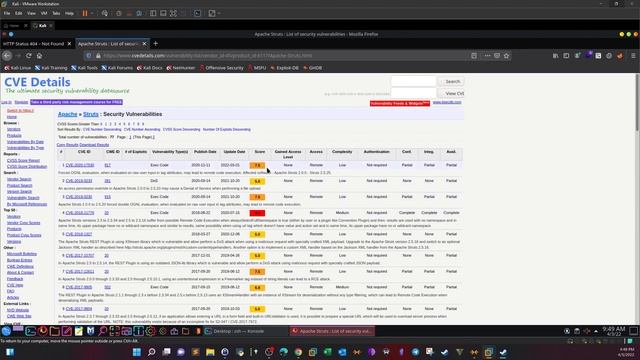Viewport: 640px width, 360px height.
Task: Click the VMware pause virtual machine icon
Action: click(x=85, y=13)
